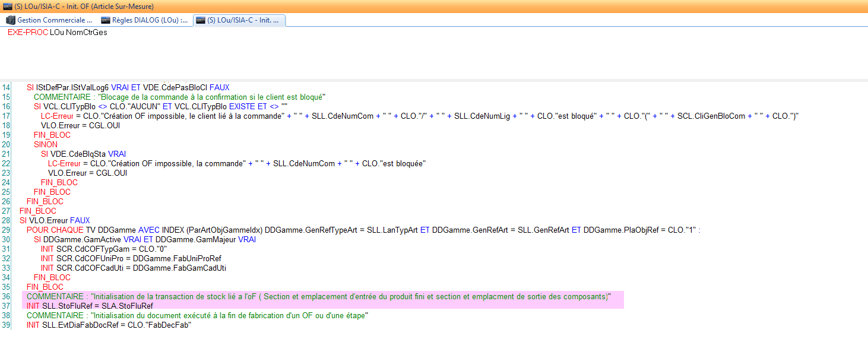Click the SI VLO.Erreur FAUX condition line
The width and height of the screenshot is (868, 339).
click(x=55, y=220)
